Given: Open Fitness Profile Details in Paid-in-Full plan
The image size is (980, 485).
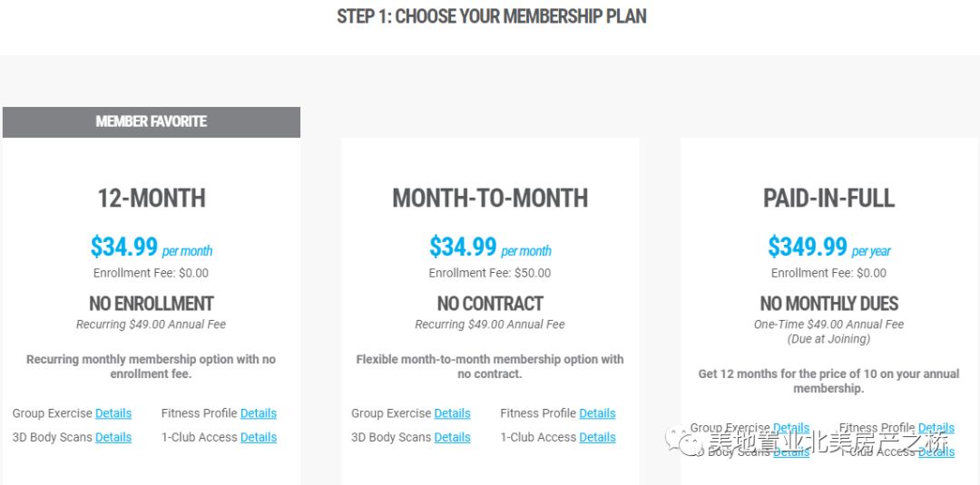Looking at the screenshot, I should click(936, 428).
